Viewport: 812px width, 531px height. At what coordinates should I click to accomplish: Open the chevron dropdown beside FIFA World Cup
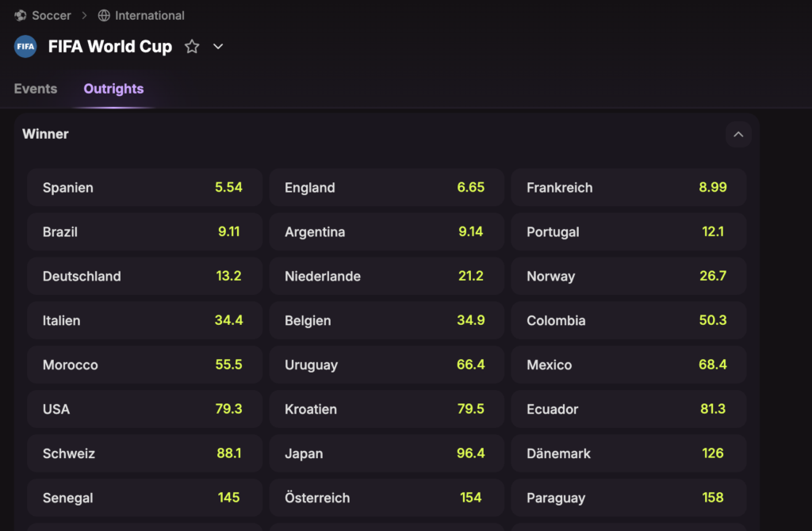coord(217,47)
